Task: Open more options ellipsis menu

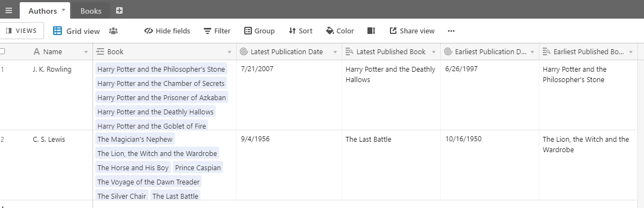Action: [451, 31]
